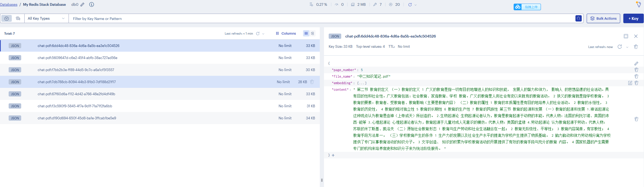Image resolution: width=644 pixels, height=187 pixels.
Task: Click the Total: 7 count label
Action: (x=9, y=33)
